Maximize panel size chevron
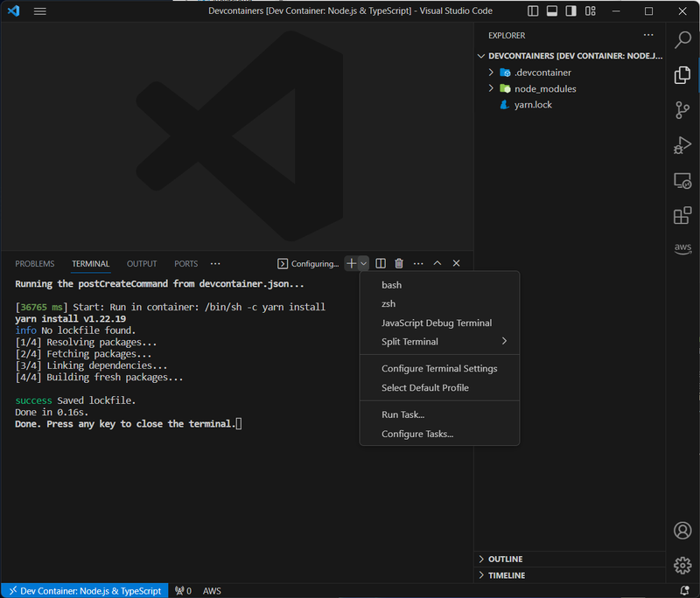Image resolution: width=700 pixels, height=598 pixels. (x=437, y=263)
